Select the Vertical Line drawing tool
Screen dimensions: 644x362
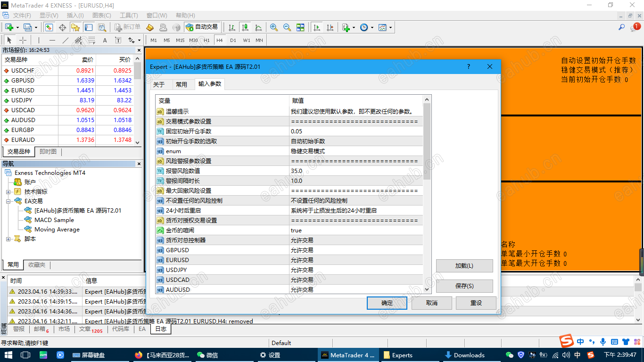[39, 40]
